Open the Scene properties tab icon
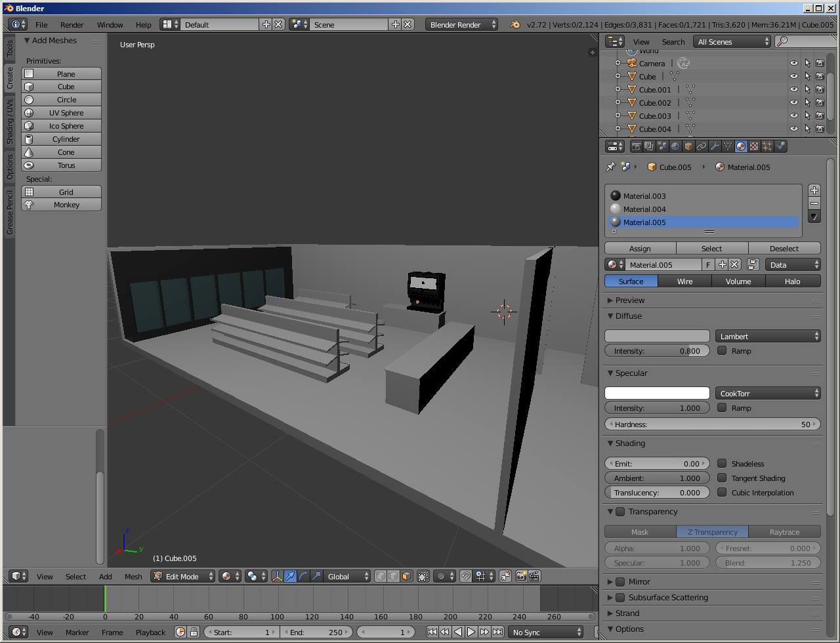Screen dimensions: 840x643 pos(662,146)
